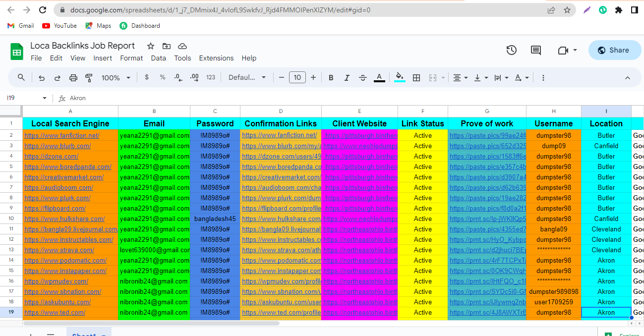The width and height of the screenshot is (644, 336).
Task: Open the vertical align dropdown
Action: tap(481, 78)
